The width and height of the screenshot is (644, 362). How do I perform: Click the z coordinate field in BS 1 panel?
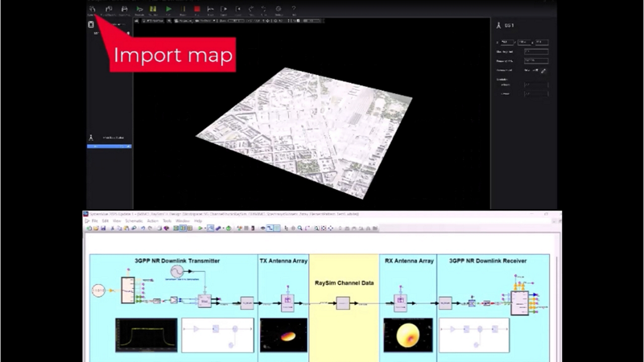point(542,43)
